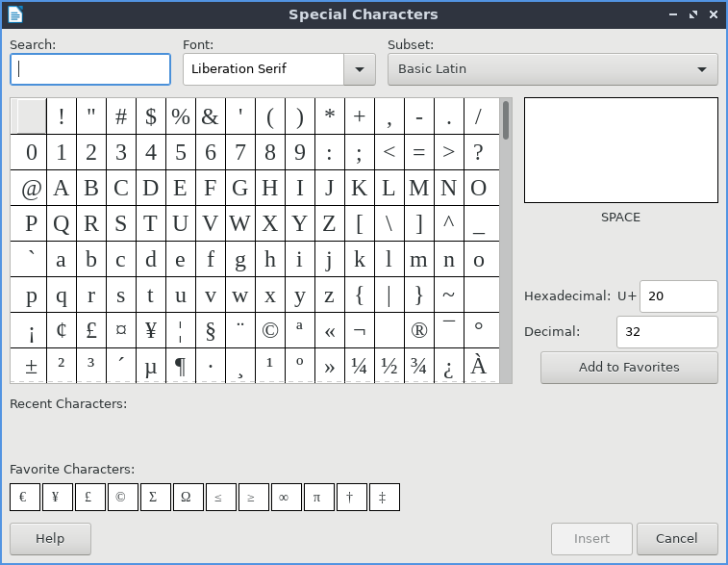Pick the section sign § character
The image size is (728, 565).
pos(211,330)
